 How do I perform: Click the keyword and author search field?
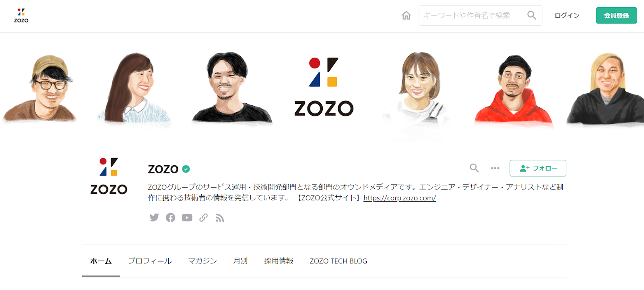coord(480,15)
